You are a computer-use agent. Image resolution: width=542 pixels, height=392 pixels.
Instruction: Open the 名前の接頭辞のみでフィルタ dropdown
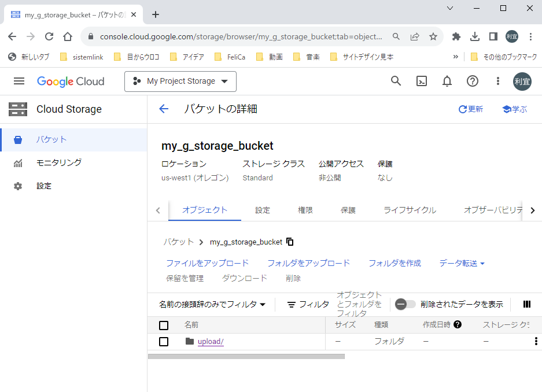pyautogui.click(x=211, y=304)
